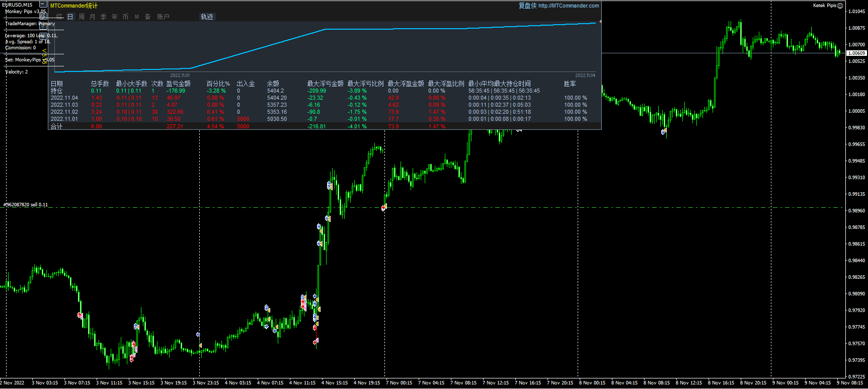Viewport: 868px width, 389px height.
Task: Click the 1.01045 price axis label
Action: 856,11
